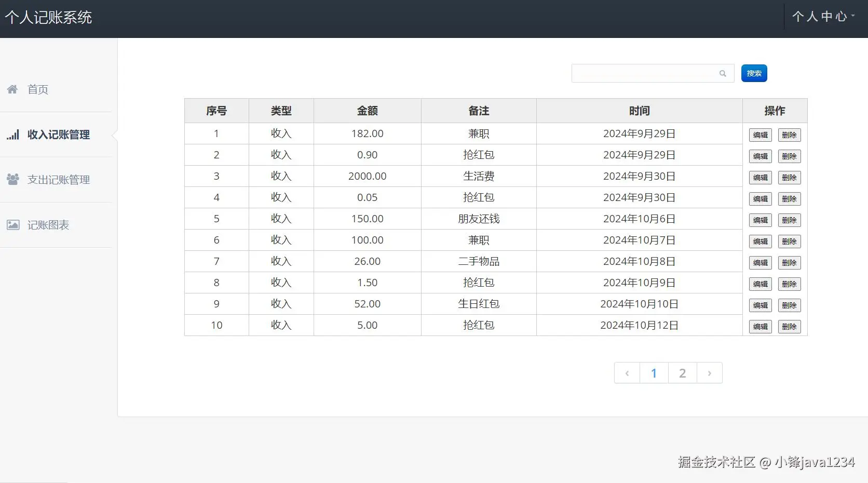The image size is (868, 483).
Task: Click 编辑 for the 182.00 兼职 record
Action: tap(760, 135)
